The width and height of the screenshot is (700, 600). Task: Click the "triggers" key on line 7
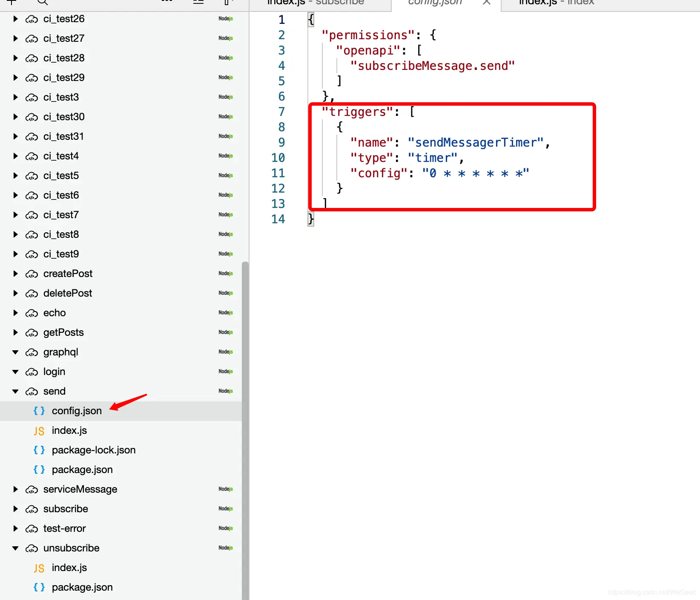[358, 112]
